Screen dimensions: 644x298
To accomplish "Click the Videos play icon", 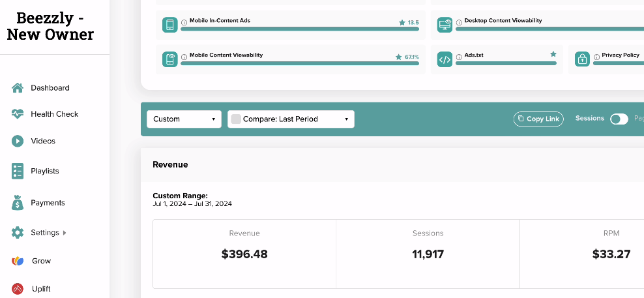I will pyautogui.click(x=17, y=141).
